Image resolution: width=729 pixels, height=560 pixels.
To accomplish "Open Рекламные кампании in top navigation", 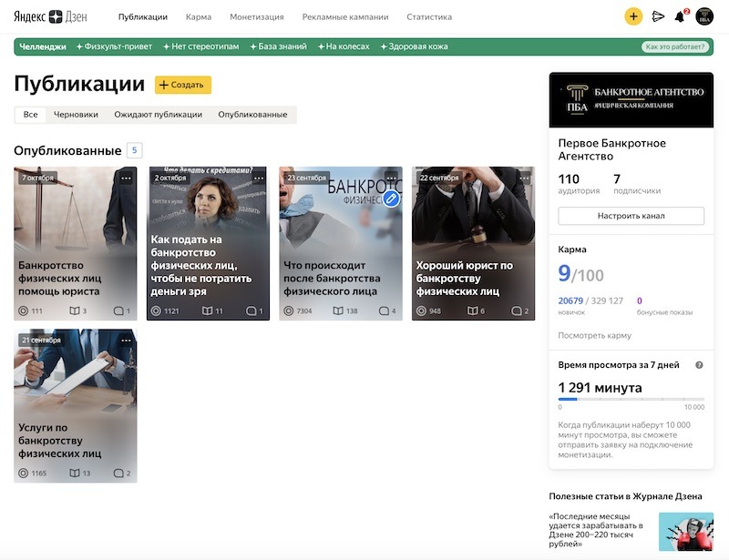I will coord(345,16).
